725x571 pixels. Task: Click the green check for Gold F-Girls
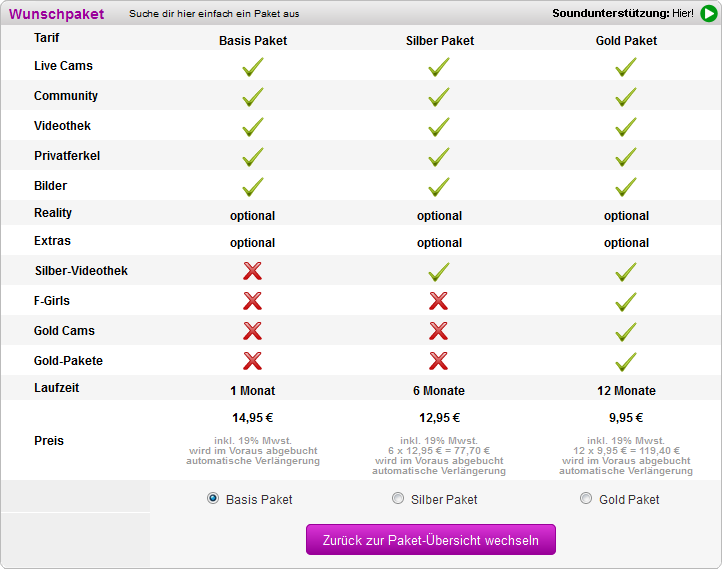click(x=626, y=301)
